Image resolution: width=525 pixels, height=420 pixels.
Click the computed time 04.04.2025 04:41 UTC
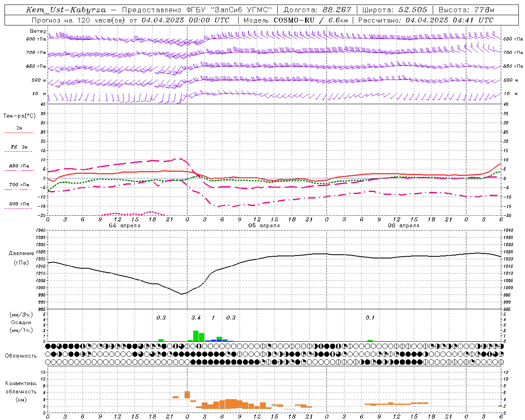coord(450,20)
